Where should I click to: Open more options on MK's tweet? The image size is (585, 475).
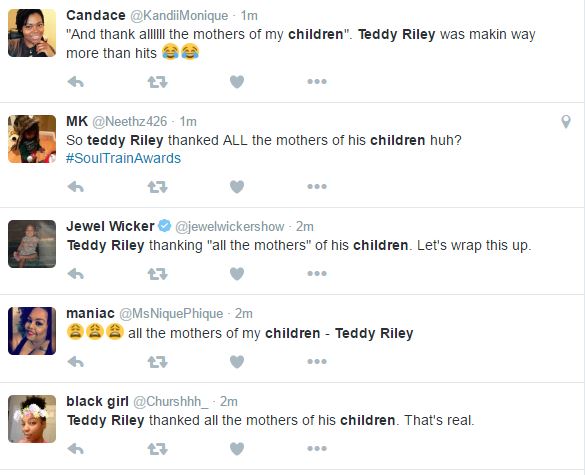point(317,187)
